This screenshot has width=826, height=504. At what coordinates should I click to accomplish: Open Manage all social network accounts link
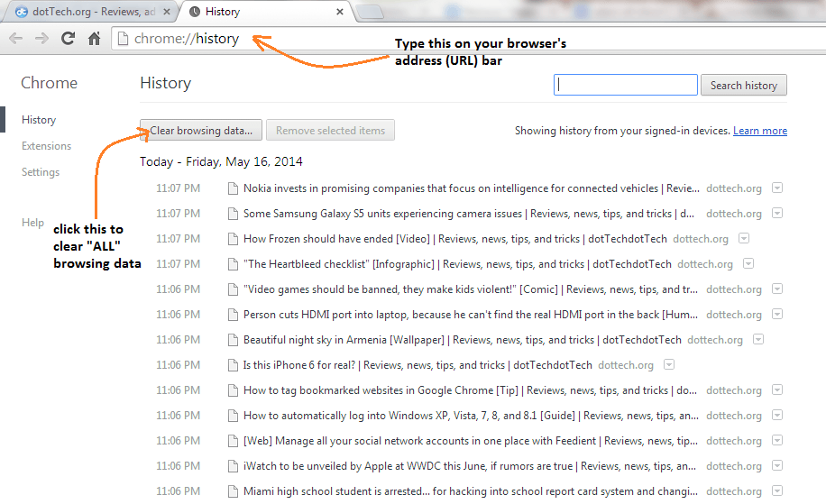coord(471,441)
